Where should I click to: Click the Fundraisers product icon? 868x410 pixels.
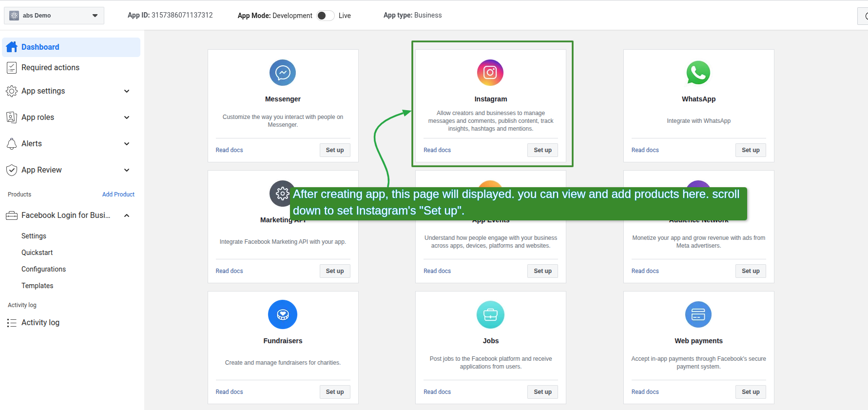283,314
